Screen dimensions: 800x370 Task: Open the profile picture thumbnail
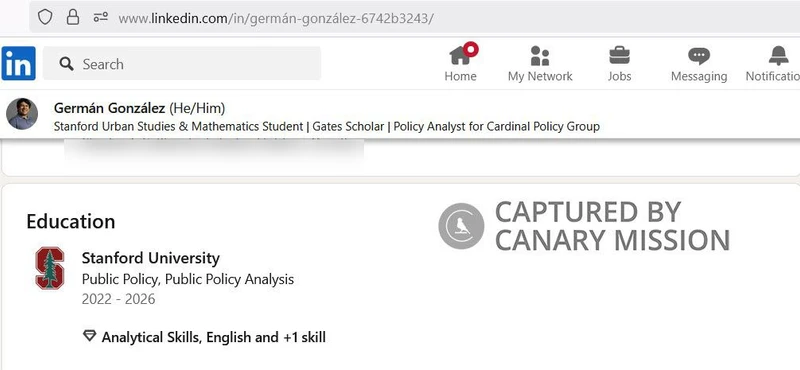point(22,114)
